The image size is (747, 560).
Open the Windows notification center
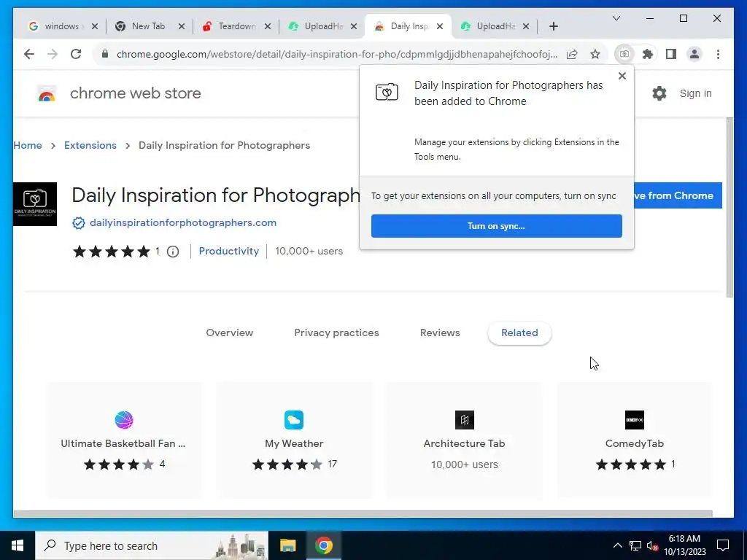(723, 545)
